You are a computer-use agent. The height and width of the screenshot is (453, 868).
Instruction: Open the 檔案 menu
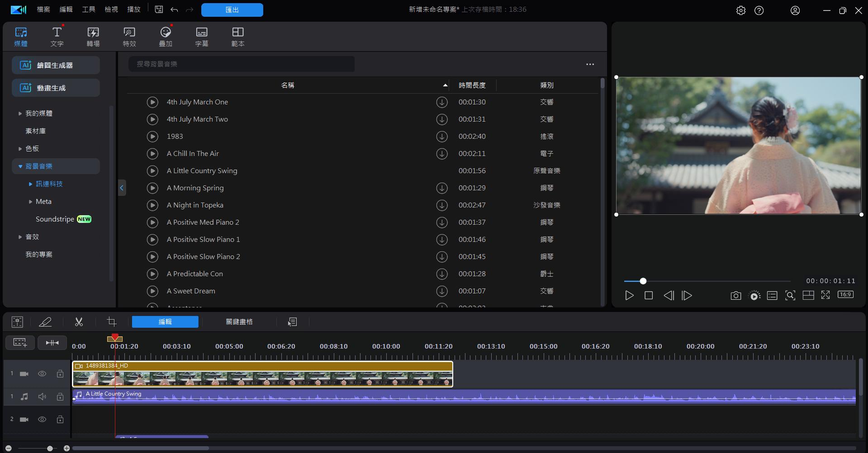click(x=43, y=9)
